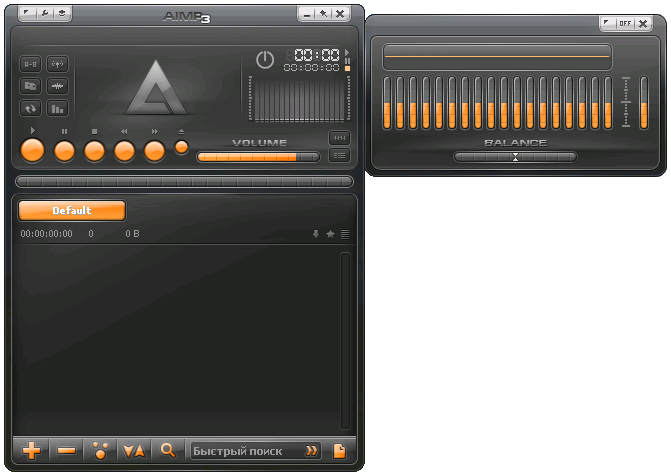671x476 pixels.
Task: Open search with the magnifier button
Action: (168, 450)
